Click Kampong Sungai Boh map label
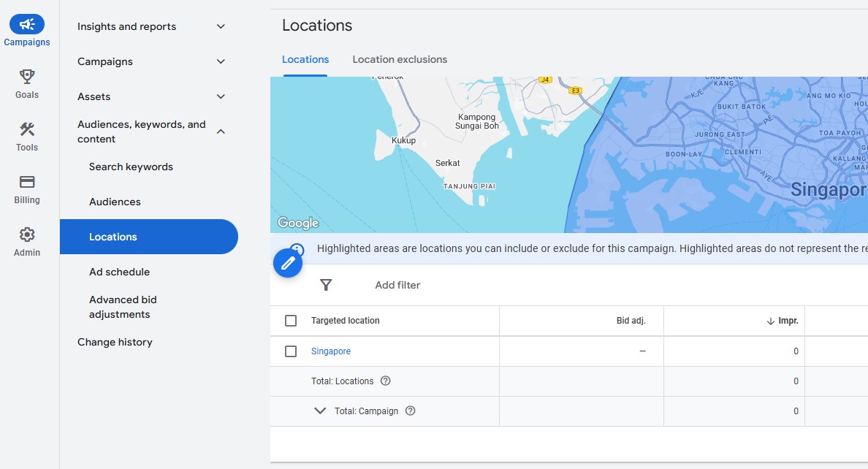The height and width of the screenshot is (469, 868). click(x=476, y=121)
